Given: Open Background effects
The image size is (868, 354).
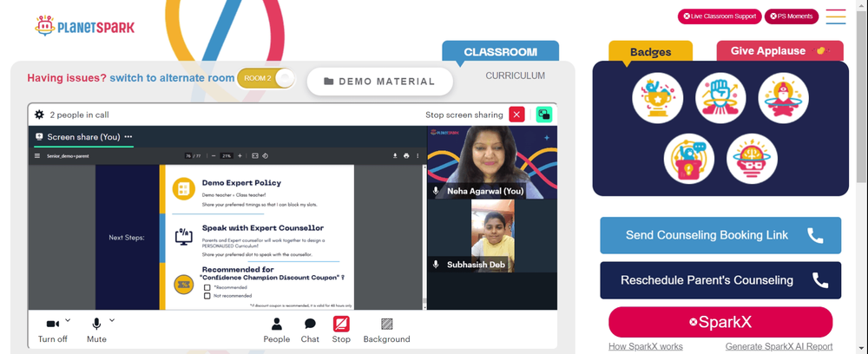Looking at the screenshot, I should [386, 331].
